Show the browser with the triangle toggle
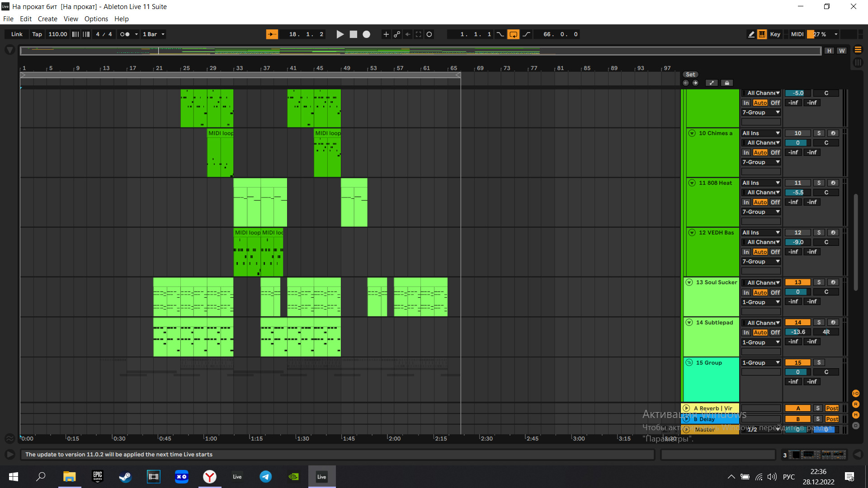Viewport: 868px width, 488px height. tap(9, 50)
